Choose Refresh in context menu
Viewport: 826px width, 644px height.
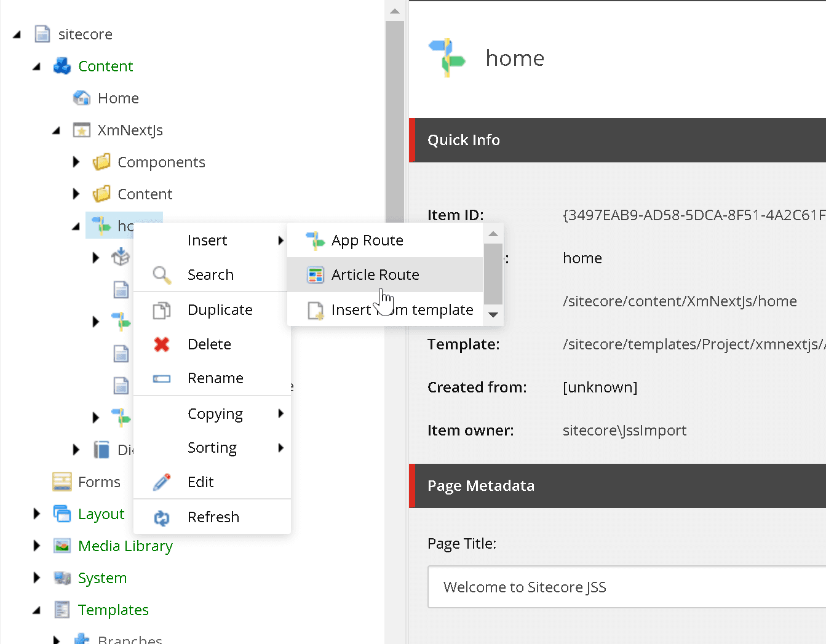pyautogui.click(x=212, y=517)
